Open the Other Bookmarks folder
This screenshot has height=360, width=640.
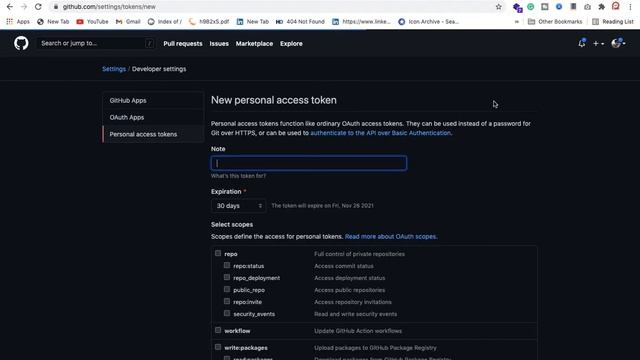click(x=555, y=22)
